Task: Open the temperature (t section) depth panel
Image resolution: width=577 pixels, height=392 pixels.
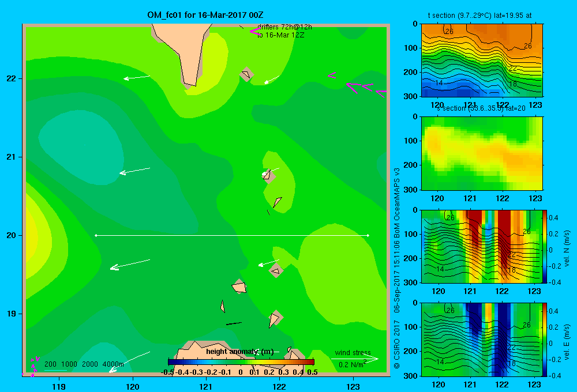Action: click(482, 60)
